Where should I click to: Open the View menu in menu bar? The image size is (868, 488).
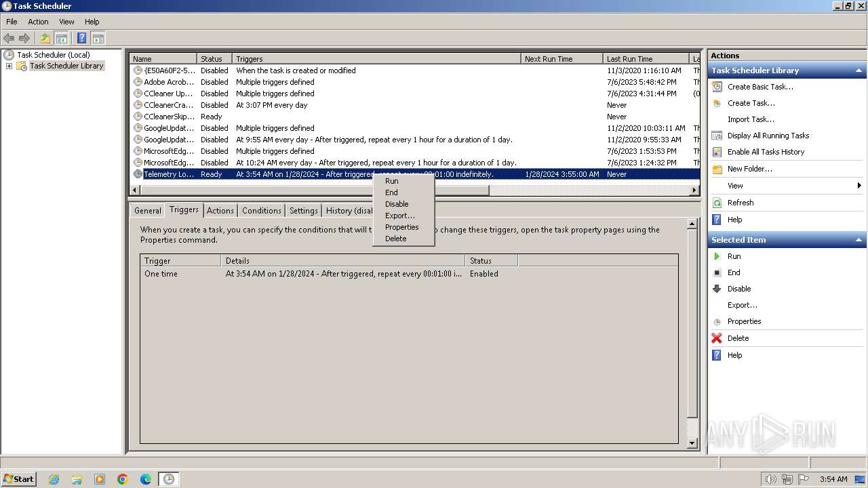point(66,22)
